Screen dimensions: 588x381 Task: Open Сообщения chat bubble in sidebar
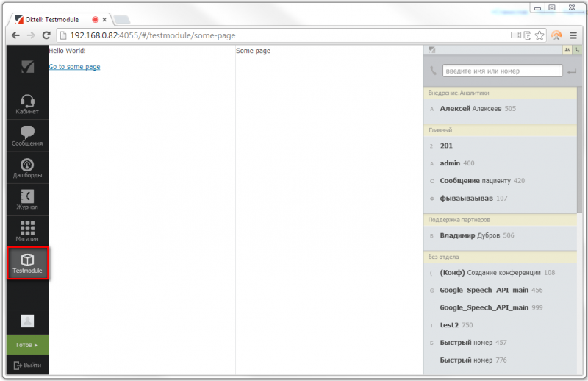point(27,136)
